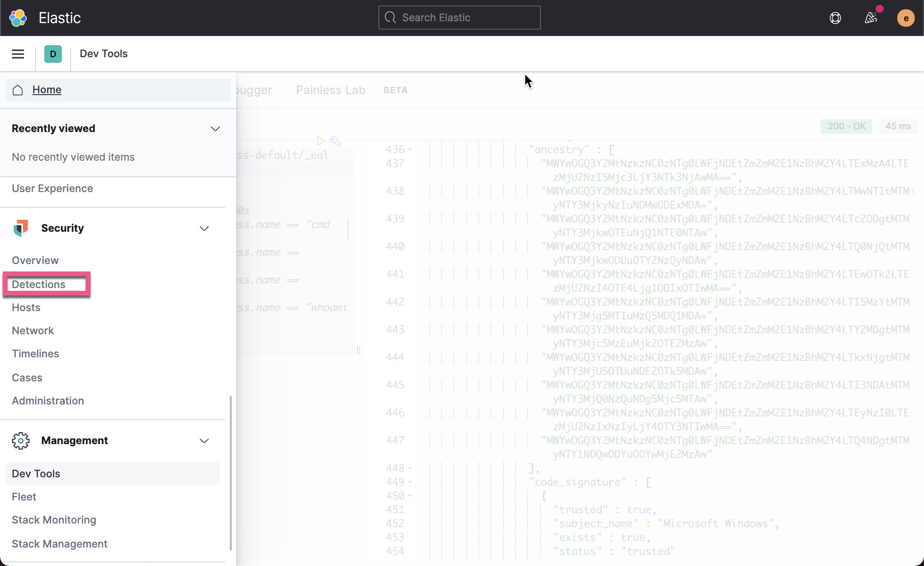Click the 'D' space avatar icon
Image resolution: width=924 pixels, height=566 pixels.
tap(53, 54)
